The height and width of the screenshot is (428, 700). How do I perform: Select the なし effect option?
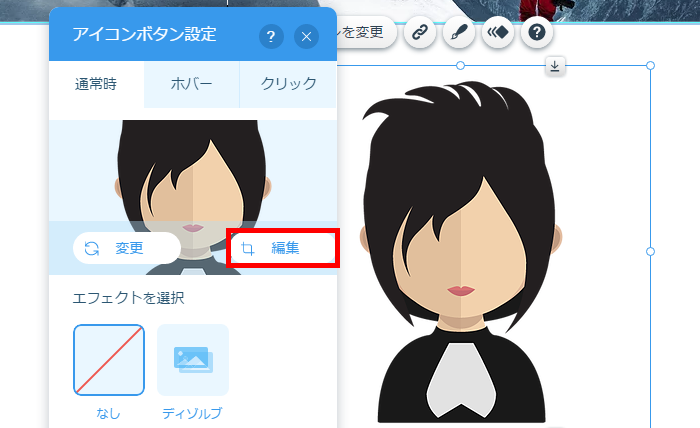[109, 360]
